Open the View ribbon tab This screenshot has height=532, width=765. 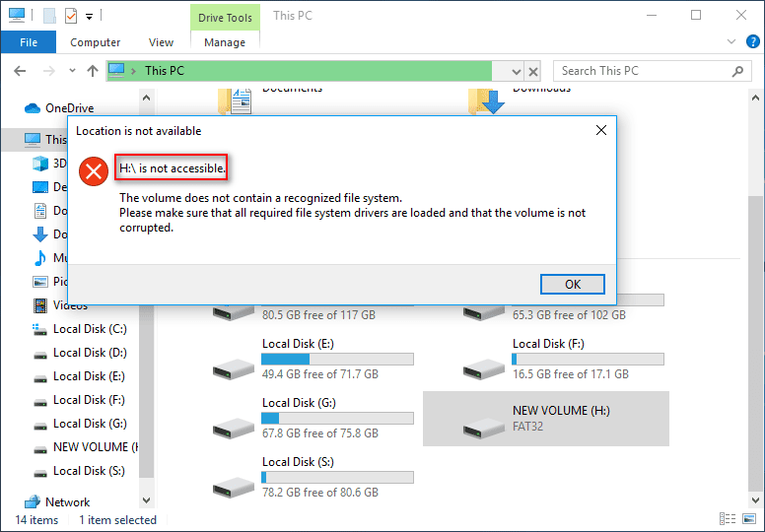point(161,42)
